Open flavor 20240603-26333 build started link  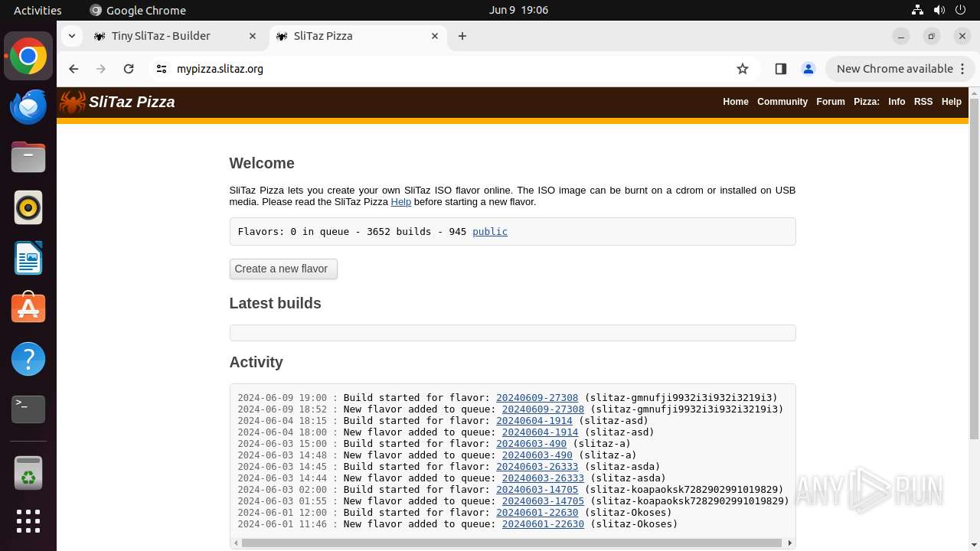tap(537, 467)
